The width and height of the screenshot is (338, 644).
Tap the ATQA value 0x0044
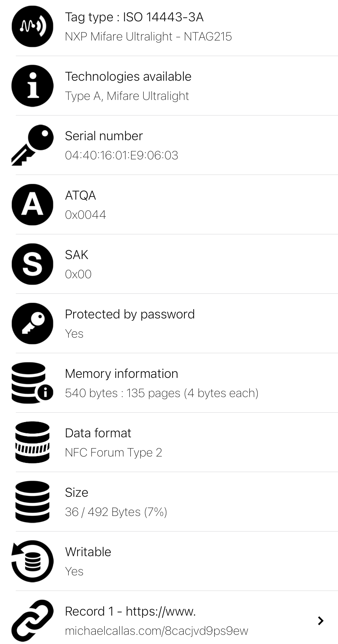[x=86, y=215]
